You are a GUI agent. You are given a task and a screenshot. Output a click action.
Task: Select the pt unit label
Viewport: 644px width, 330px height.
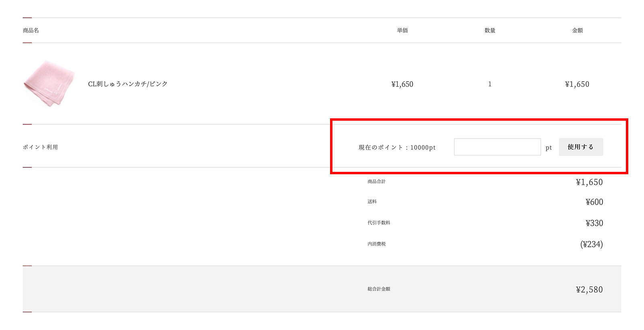(x=549, y=148)
